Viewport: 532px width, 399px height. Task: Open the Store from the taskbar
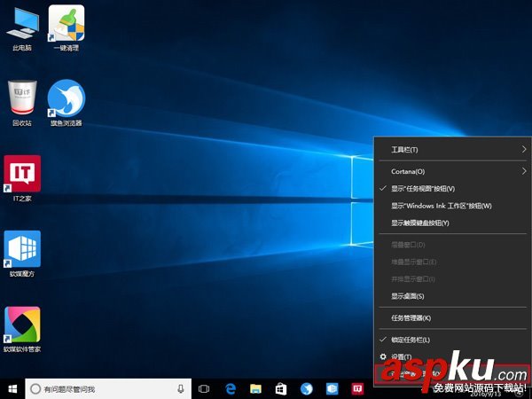[x=281, y=389]
